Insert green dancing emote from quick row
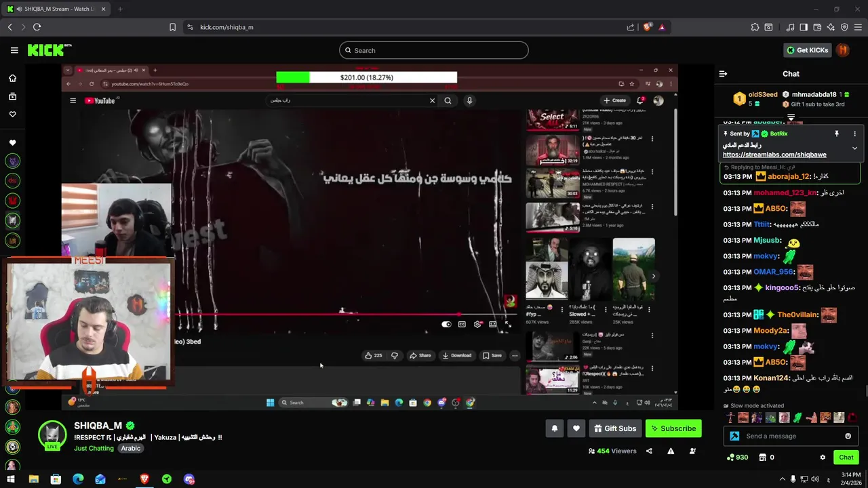This screenshot has height=488, width=868. point(797,418)
